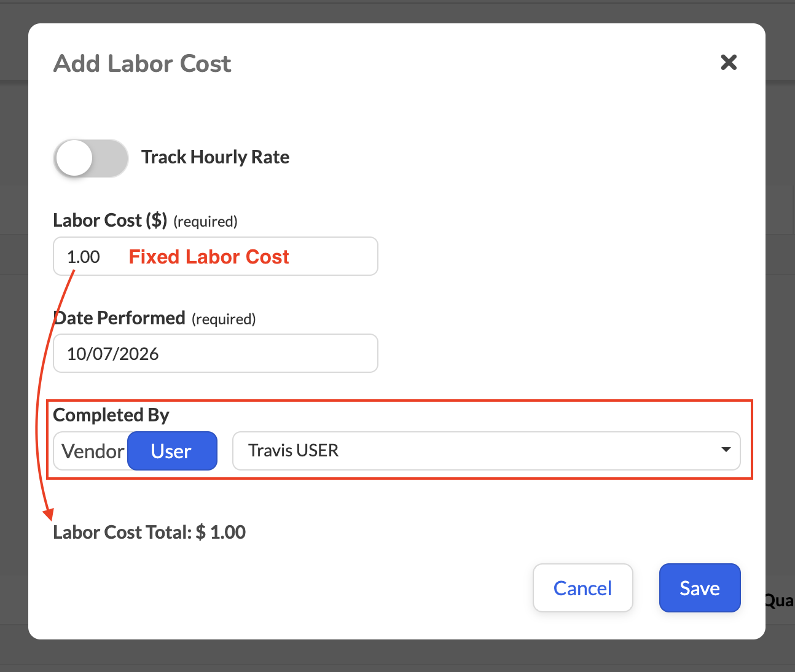Select User in Completed By
The image size is (795, 672).
172,451
